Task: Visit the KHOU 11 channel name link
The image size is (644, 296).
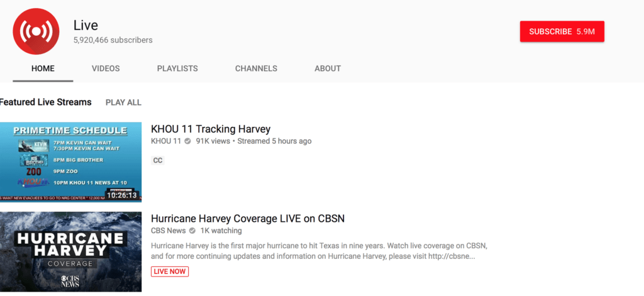Action: click(x=165, y=141)
